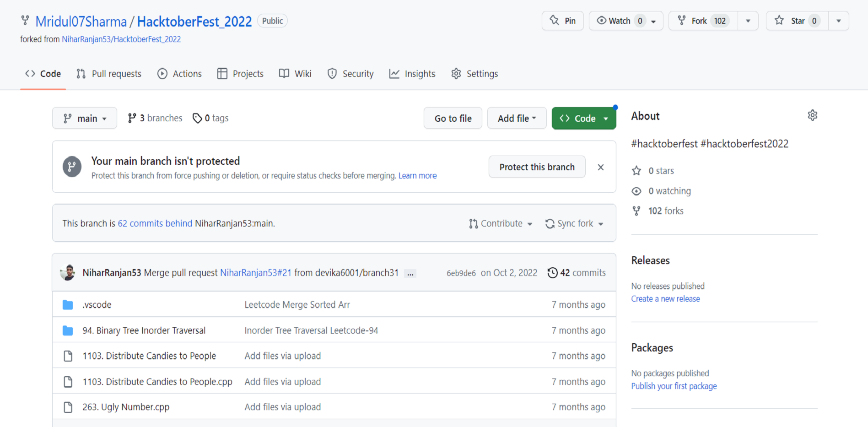Click the fork icon beside 102 forks

pos(636,211)
